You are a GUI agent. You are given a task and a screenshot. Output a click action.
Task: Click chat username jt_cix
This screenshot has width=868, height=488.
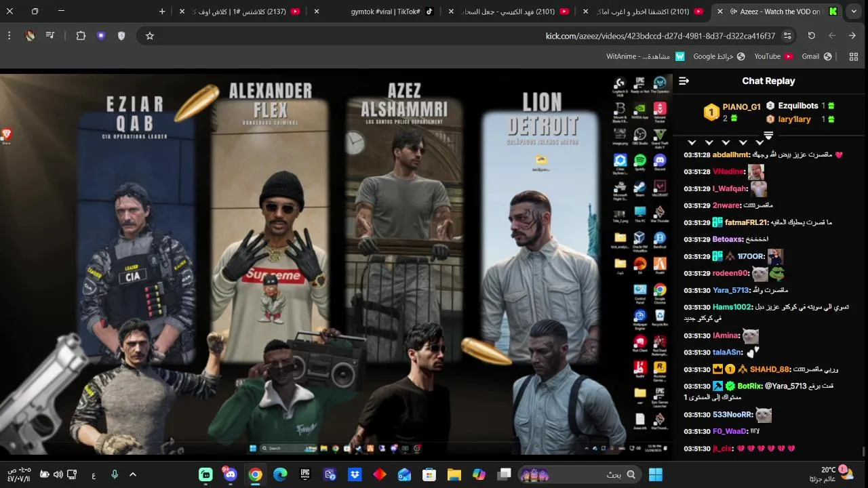722,449
